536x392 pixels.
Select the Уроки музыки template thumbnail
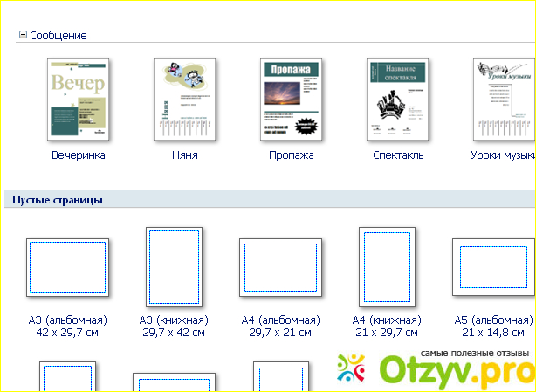click(505, 99)
